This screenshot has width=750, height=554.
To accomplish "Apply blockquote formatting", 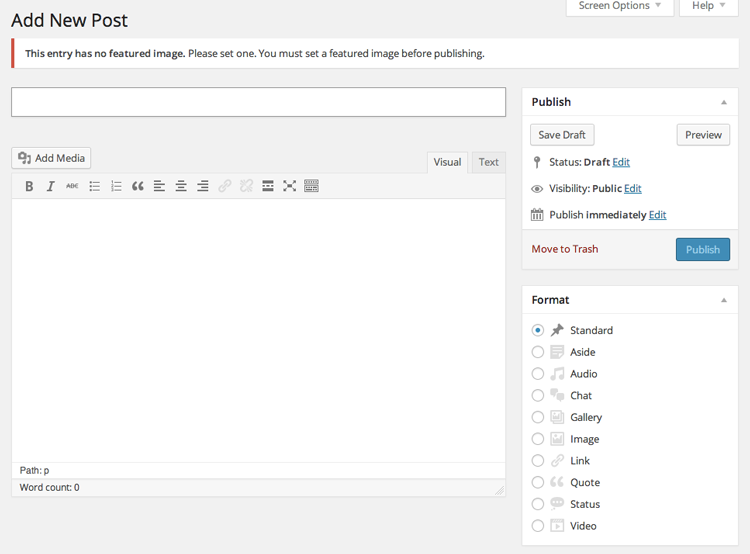I will (138, 186).
